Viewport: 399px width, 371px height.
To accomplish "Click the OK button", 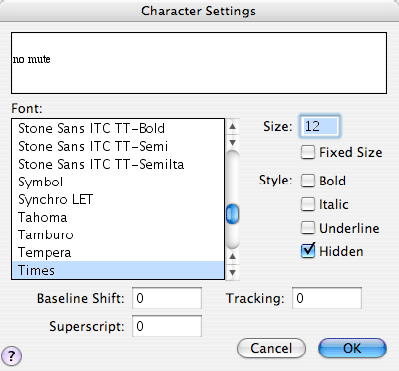I will [x=352, y=348].
